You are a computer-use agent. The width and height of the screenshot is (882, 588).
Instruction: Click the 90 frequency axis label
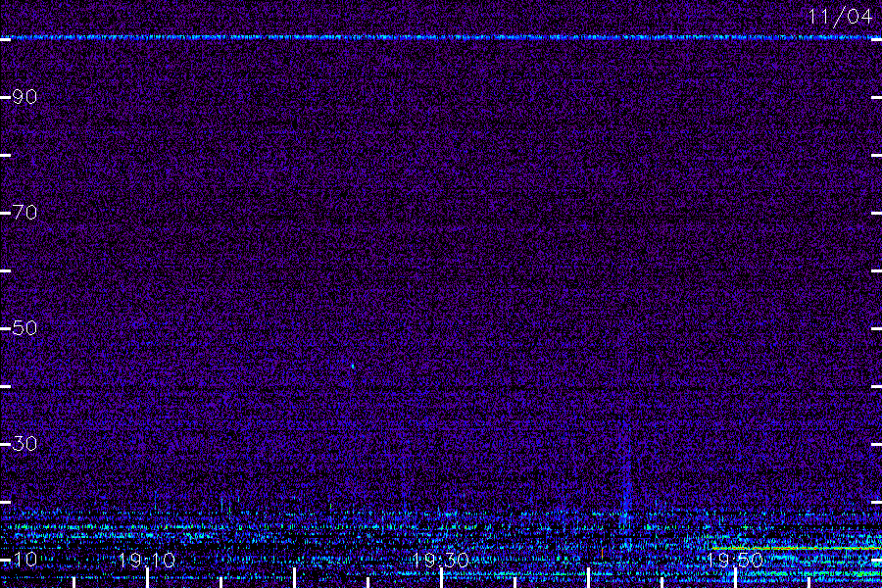tap(24, 97)
